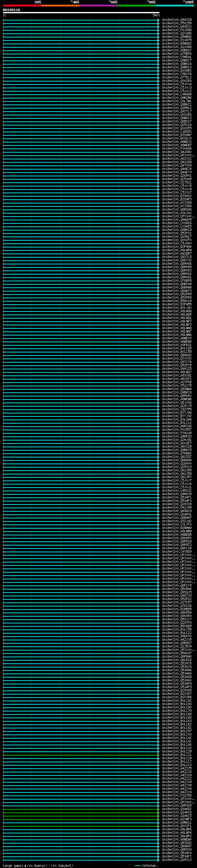Select the UniRef100_Q9P8Y9 label
The height and width of the screenshot is (868, 197).
click(177, 850)
